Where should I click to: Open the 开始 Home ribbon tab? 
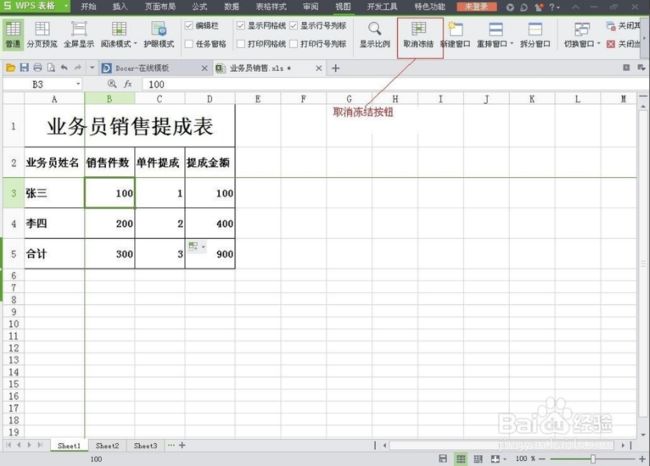[x=88, y=6]
